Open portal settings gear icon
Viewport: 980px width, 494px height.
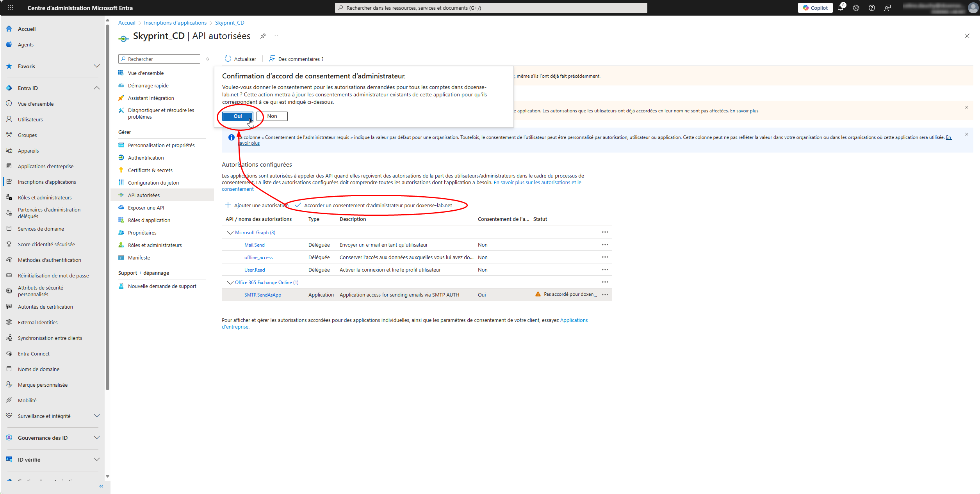856,8
